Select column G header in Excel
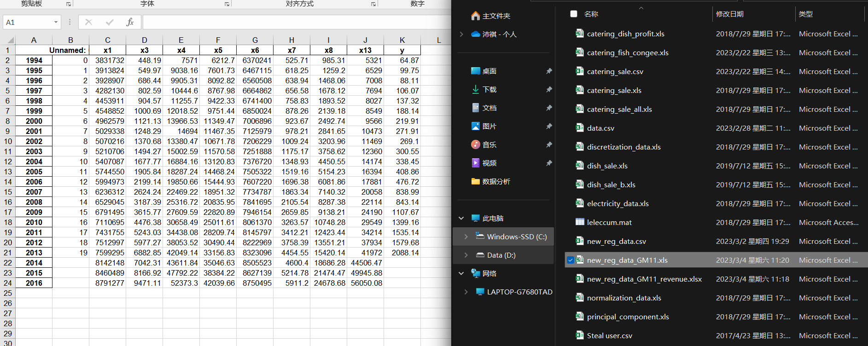This screenshot has height=346, width=868. pos(255,40)
